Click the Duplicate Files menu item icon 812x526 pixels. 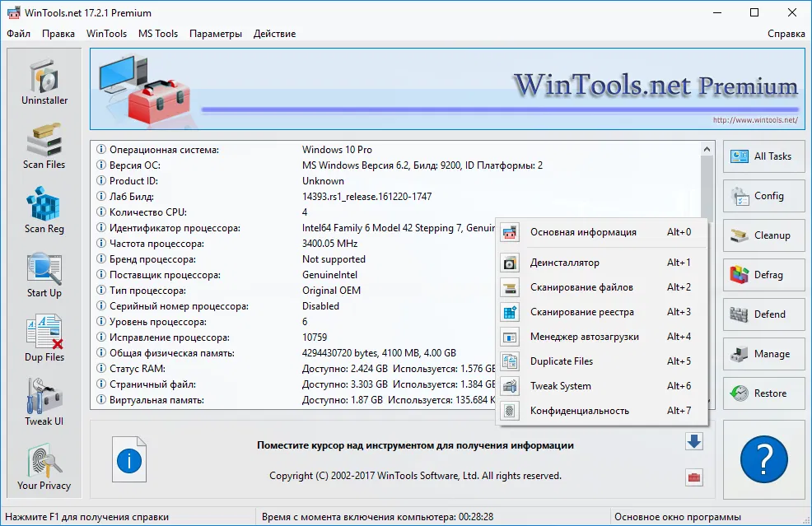(x=510, y=361)
